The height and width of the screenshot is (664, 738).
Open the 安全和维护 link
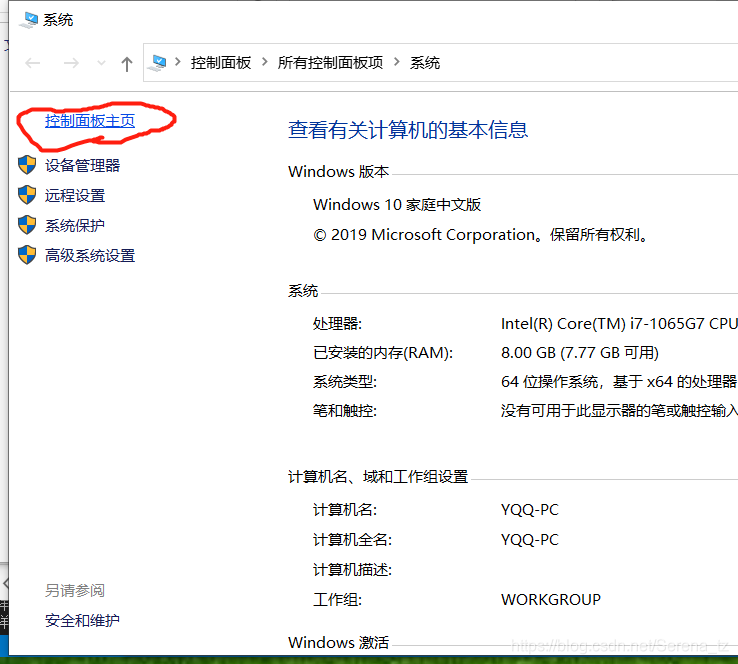pos(82,620)
